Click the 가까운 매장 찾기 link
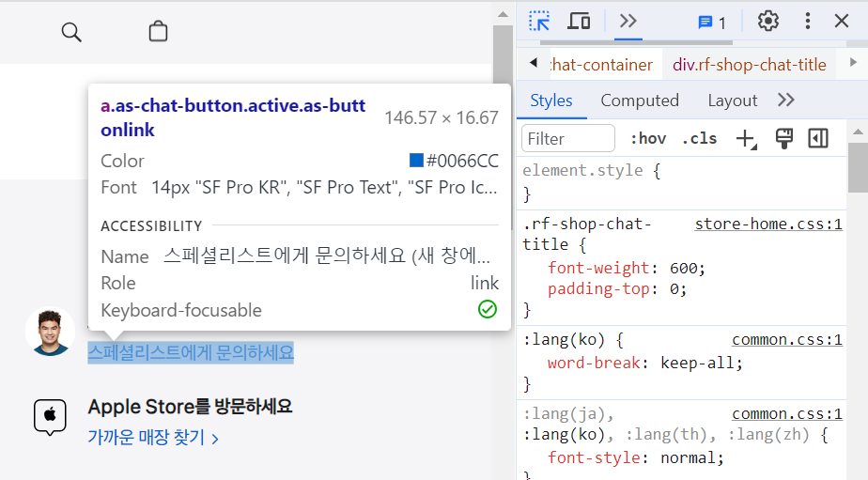 coord(153,438)
